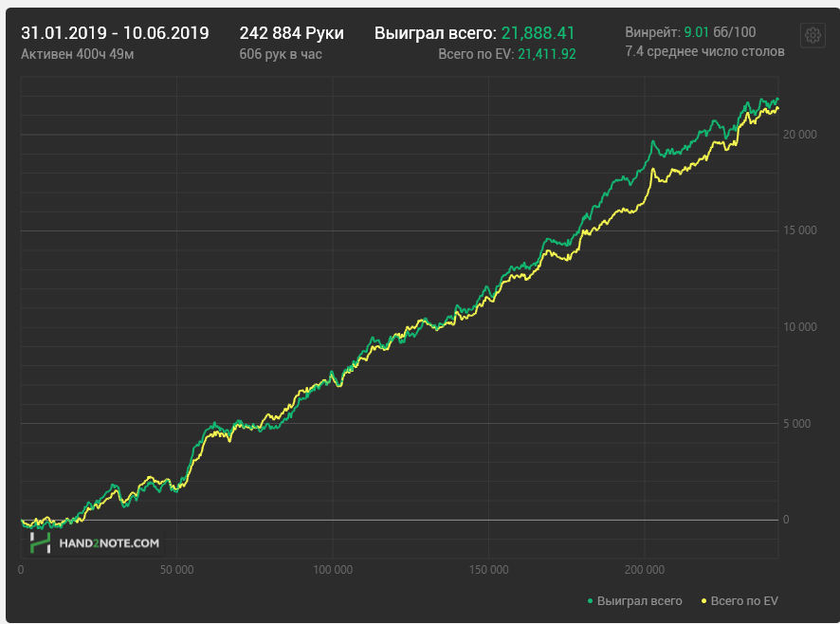Click the y-axis label 15 000
The height and width of the screenshot is (624, 840).
(800, 230)
